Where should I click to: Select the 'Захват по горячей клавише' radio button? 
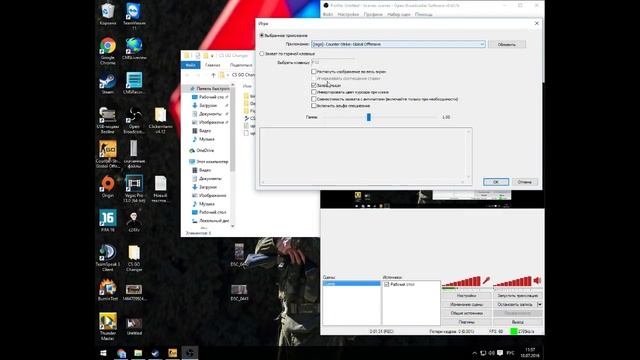point(262,53)
